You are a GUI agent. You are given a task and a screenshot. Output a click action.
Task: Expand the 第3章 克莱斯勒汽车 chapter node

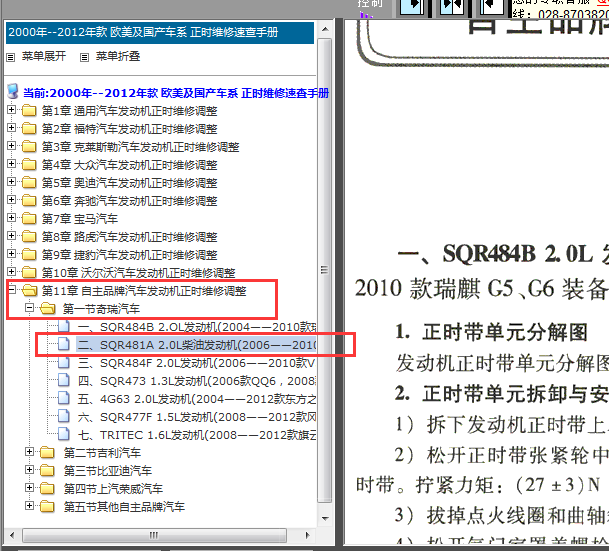click(11, 146)
